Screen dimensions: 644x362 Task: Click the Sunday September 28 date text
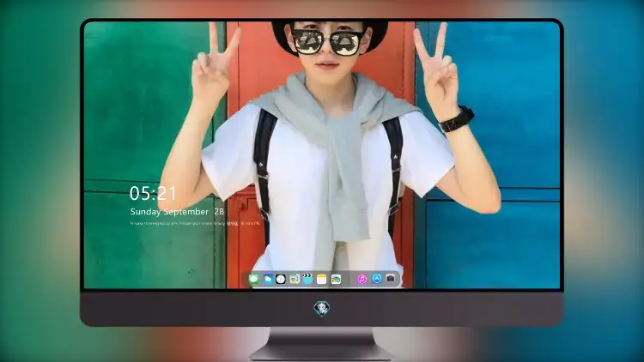[177, 211]
